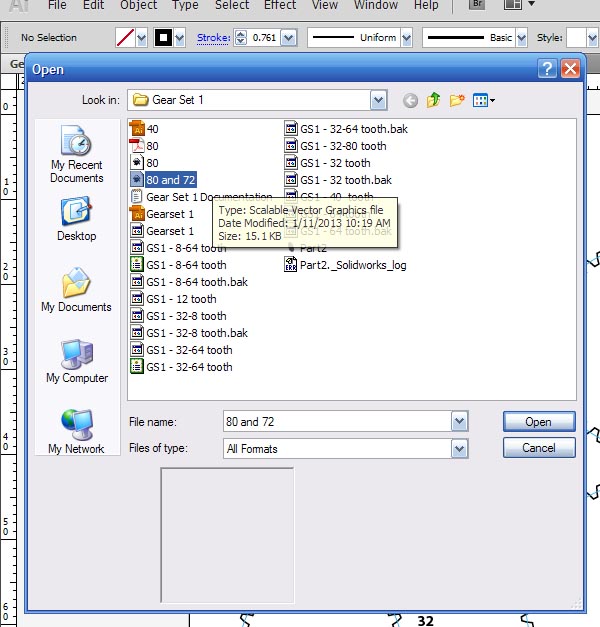Screen dimensions: 600x627
Task: Select the SVG file named 80
Action: tap(144, 163)
